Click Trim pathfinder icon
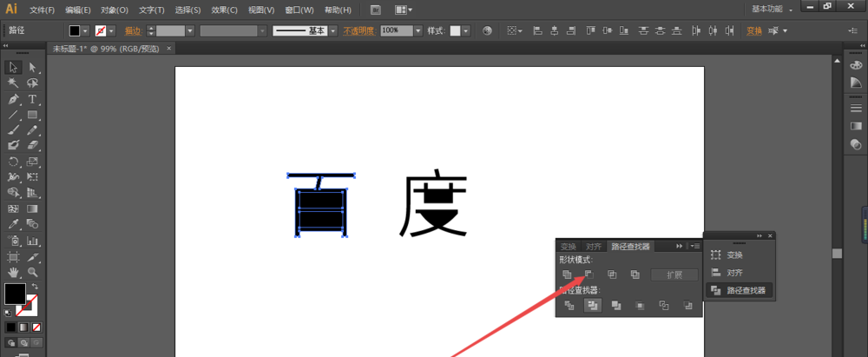The height and width of the screenshot is (357, 868). pos(593,305)
